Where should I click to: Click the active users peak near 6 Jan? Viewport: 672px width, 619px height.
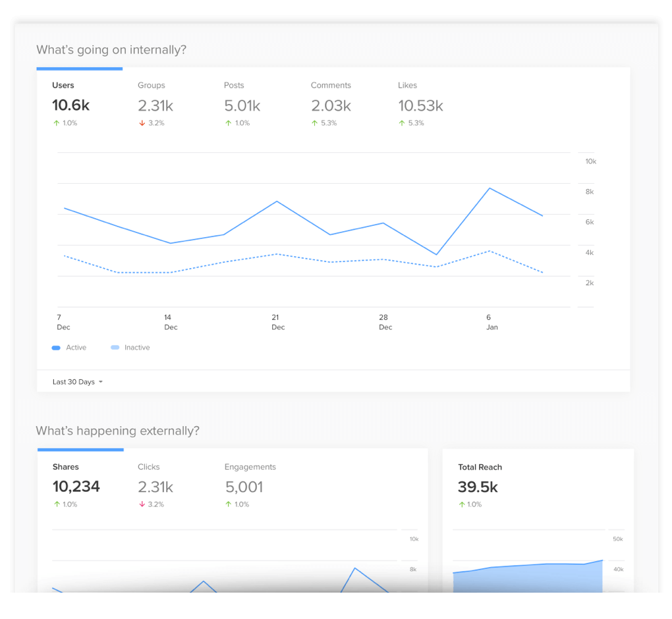point(490,188)
